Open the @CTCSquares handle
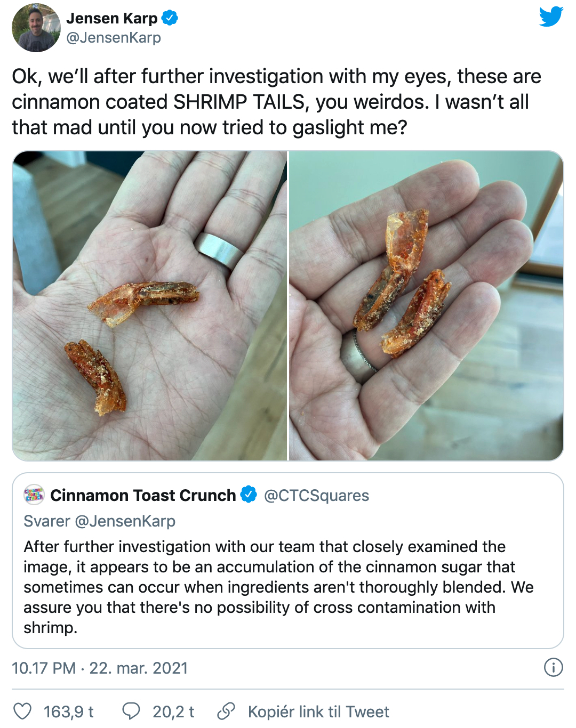576x728 pixels. coord(316,496)
